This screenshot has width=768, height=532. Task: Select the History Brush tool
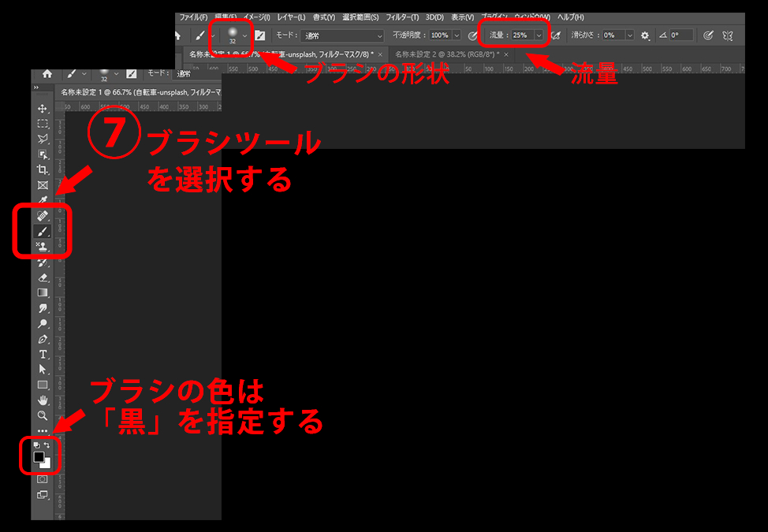pos(43,262)
